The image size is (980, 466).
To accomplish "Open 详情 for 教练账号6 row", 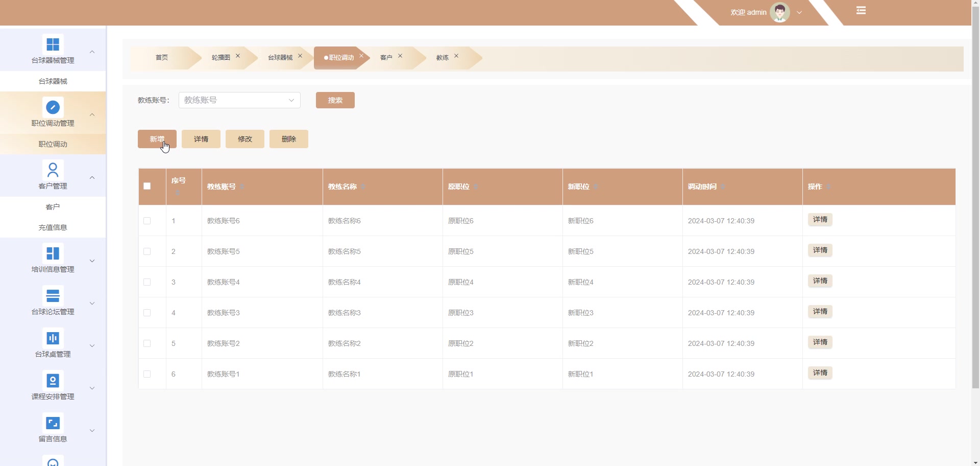I will (x=820, y=220).
